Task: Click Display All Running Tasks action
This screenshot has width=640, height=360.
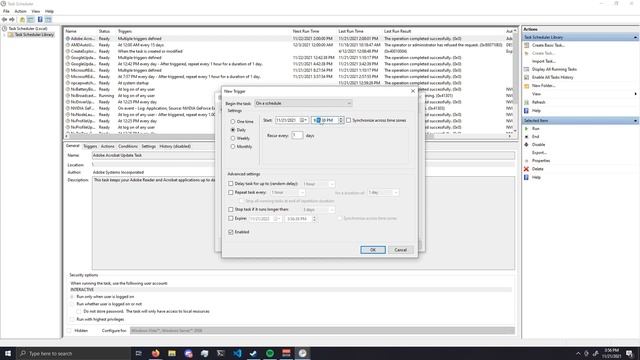Action: pyautogui.click(x=554, y=69)
